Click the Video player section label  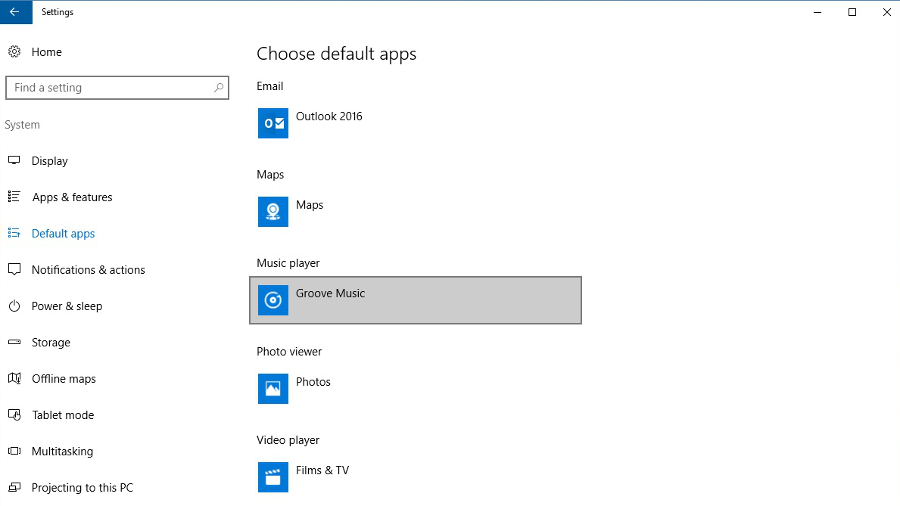pyautogui.click(x=288, y=440)
